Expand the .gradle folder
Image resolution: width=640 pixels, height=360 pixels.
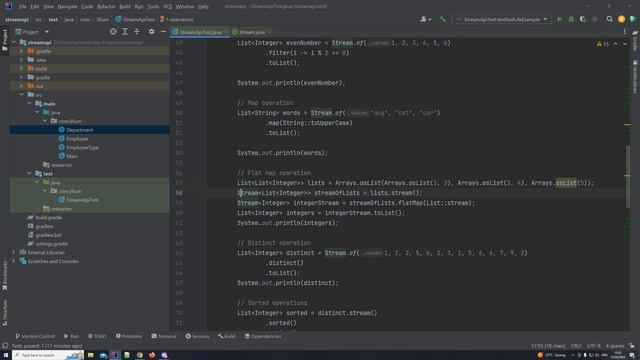point(22,51)
